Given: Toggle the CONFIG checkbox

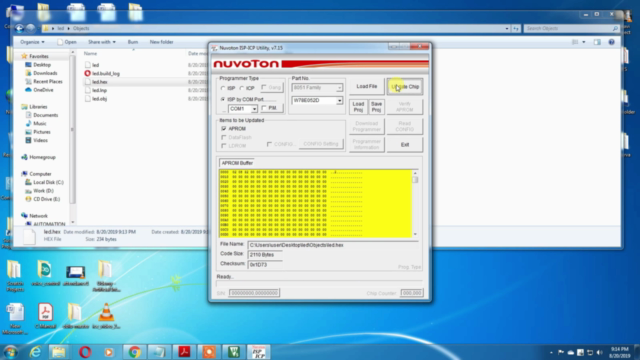Looking at the screenshot, I should click(x=269, y=144).
